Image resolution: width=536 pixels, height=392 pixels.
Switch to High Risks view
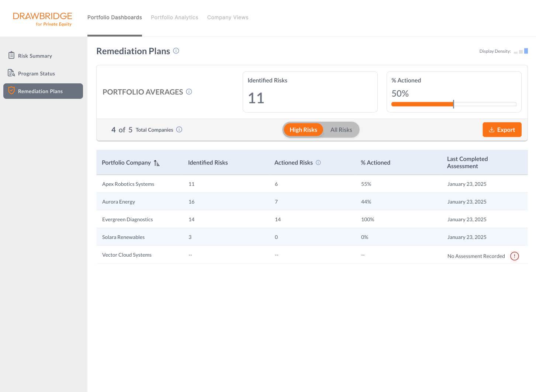(x=303, y=130)
